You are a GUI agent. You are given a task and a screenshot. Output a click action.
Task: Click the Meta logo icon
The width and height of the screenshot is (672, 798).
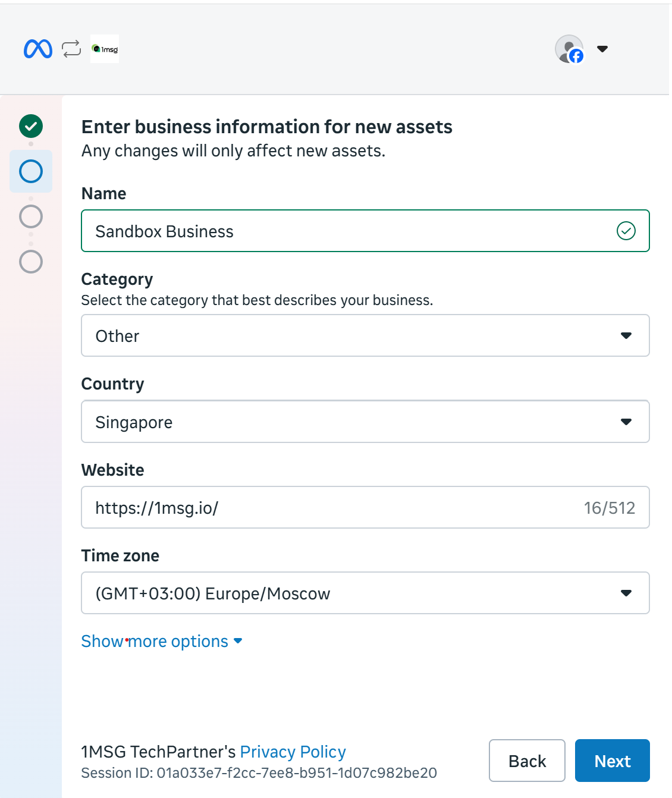38,49
